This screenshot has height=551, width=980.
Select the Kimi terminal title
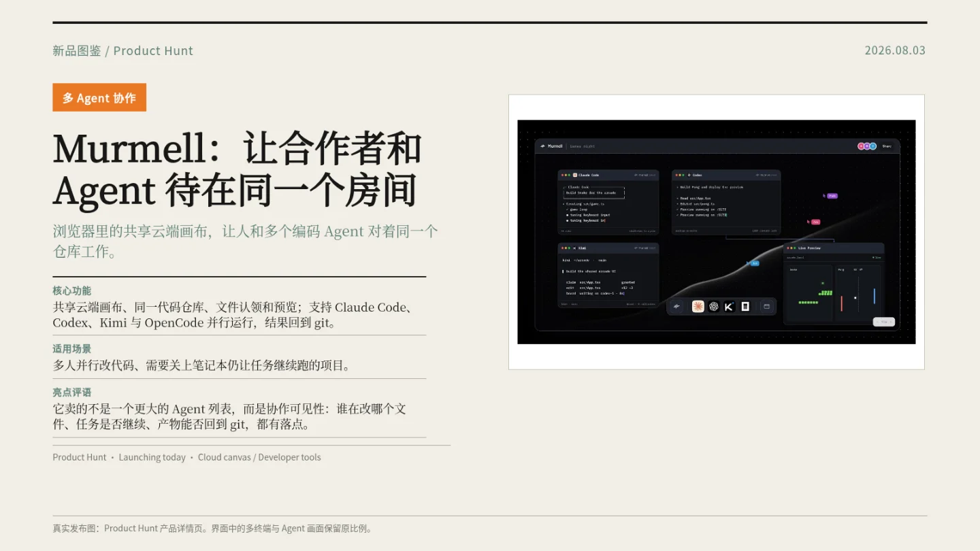click(583, 248)
